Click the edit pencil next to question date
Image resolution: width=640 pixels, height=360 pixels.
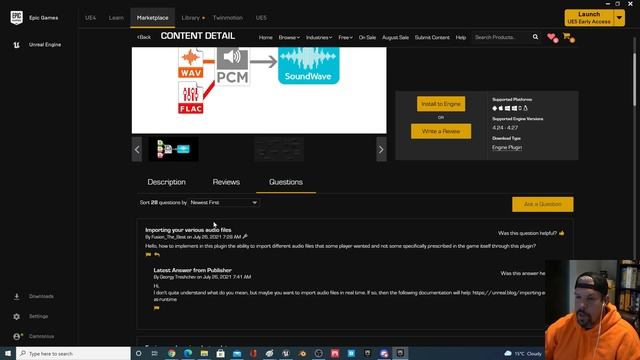coord(245,237)
